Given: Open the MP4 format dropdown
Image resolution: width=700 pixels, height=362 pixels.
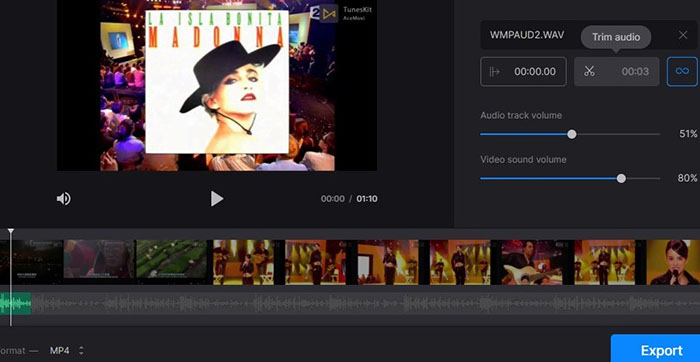Looking at the screenshot, I should pos(67,350).
